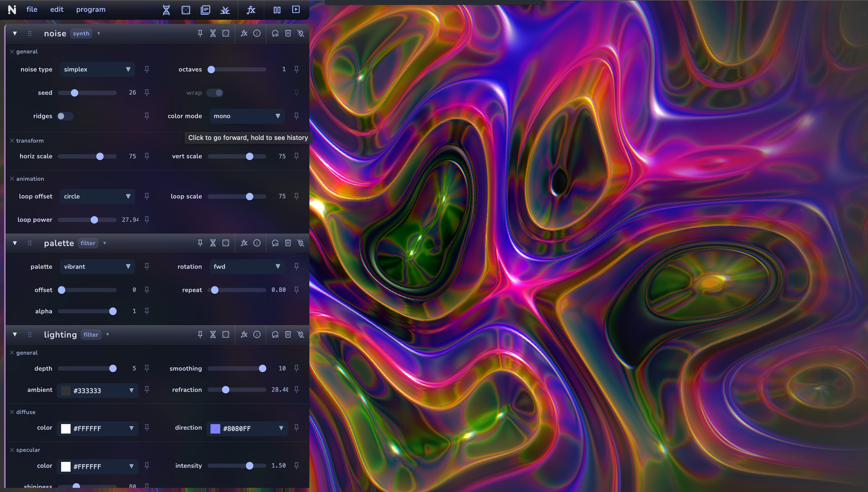Click the disconnect plug icon on the palette panel
This screenshot has width=868, height=492.
tap(301, 243)
